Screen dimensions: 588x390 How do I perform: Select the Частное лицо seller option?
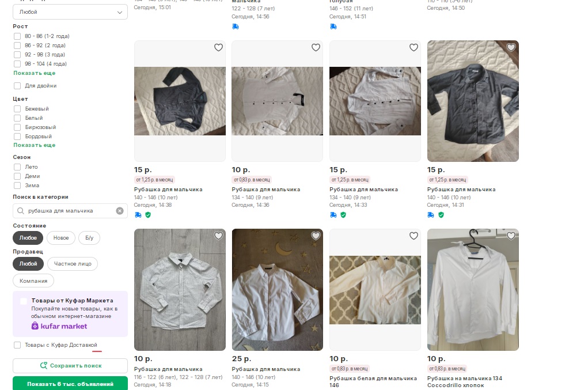(73, 264)
